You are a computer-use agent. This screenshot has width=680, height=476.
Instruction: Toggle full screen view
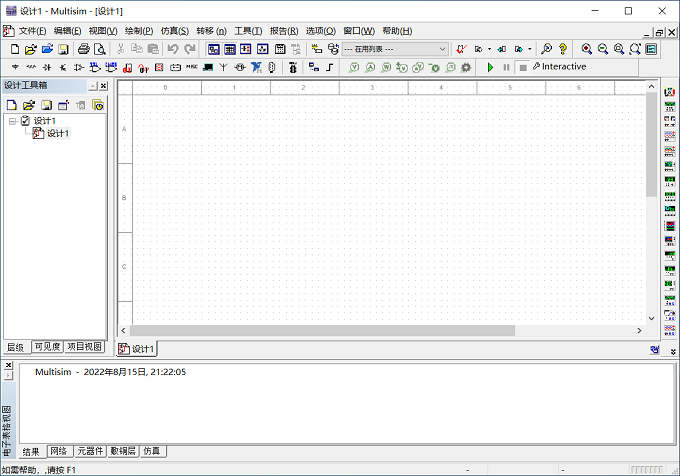click(651, 49)
